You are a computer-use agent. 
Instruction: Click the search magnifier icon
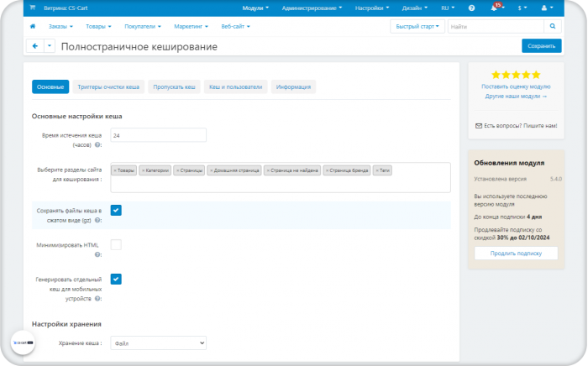(553, 26)
